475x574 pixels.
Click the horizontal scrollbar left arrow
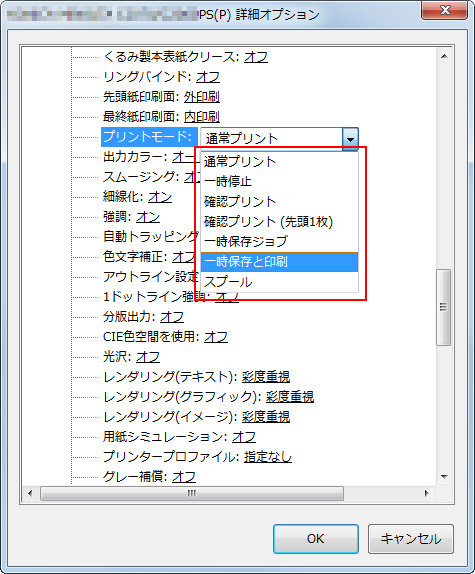point(30,493)
